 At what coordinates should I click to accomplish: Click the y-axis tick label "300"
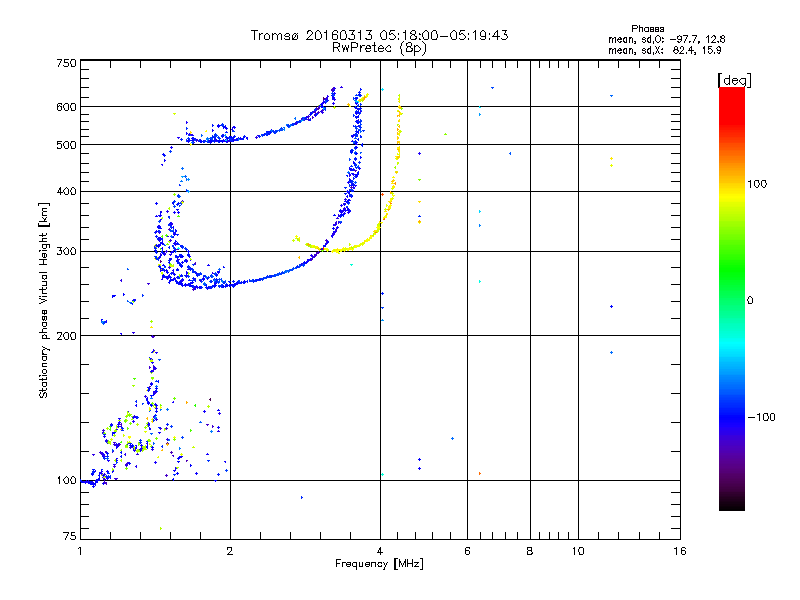[66, 251]
